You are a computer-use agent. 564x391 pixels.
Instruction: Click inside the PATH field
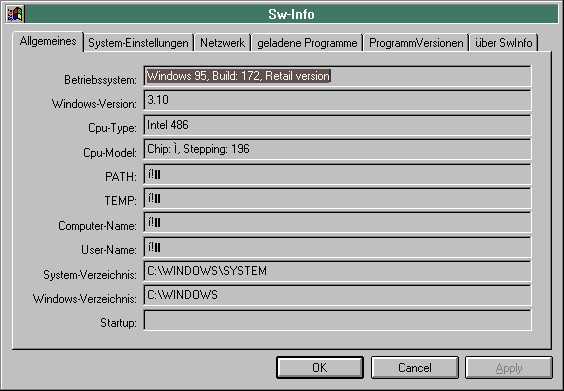(x=337, y=174)
